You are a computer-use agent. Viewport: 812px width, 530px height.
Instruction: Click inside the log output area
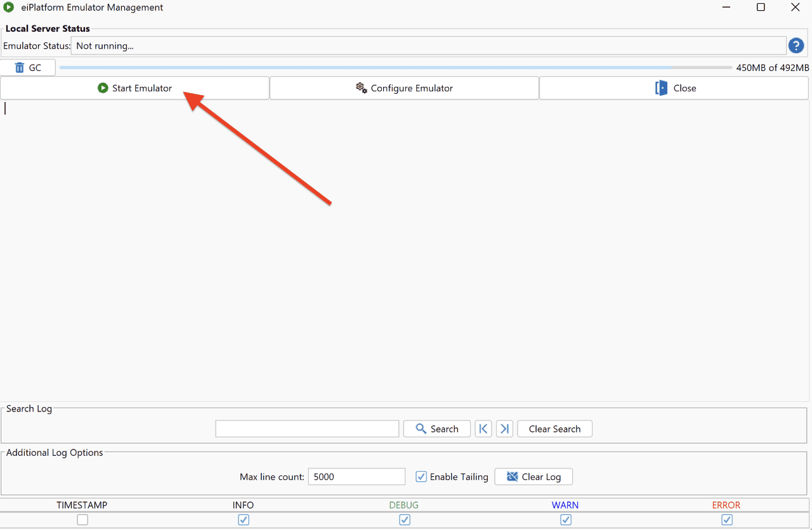pyautogui.click(x=404, y=250)
